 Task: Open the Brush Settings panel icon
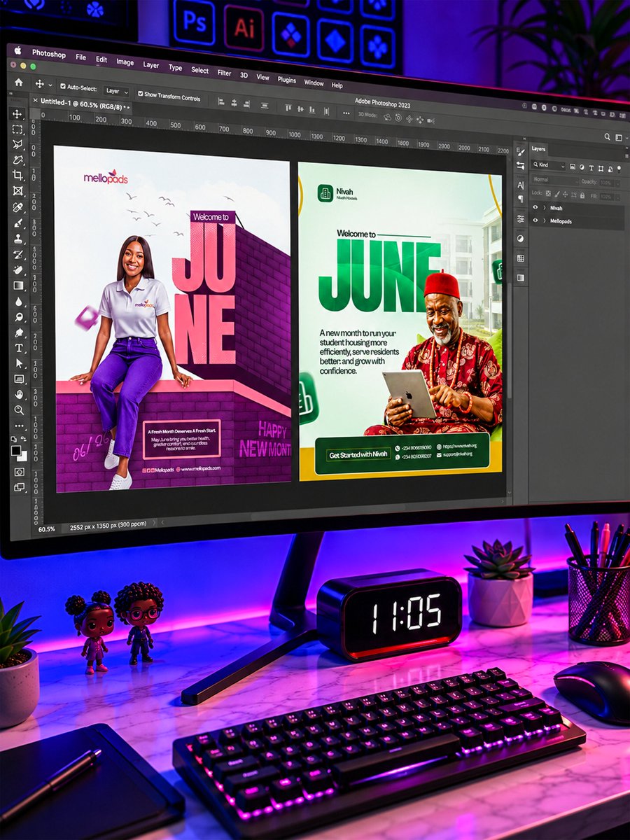click(x=521, y=153)
